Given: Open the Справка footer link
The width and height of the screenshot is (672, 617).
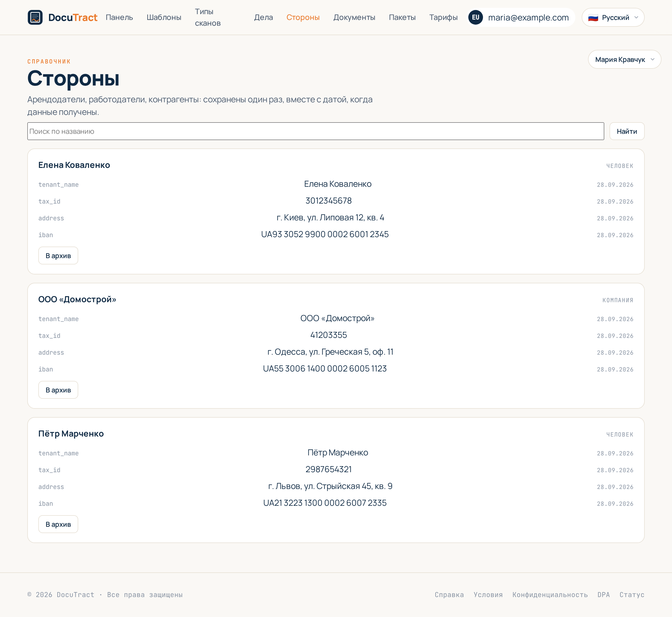Looking at the screenshot, I should point(449,595).
